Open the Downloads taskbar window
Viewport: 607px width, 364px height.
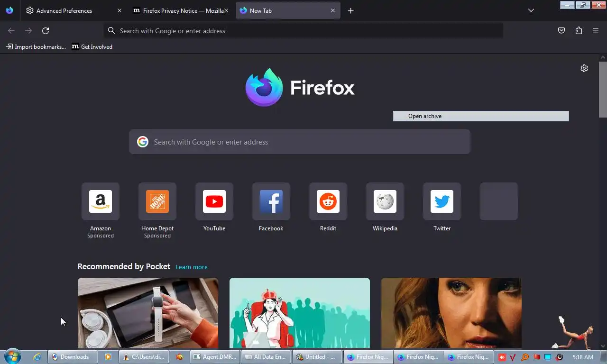73,357
